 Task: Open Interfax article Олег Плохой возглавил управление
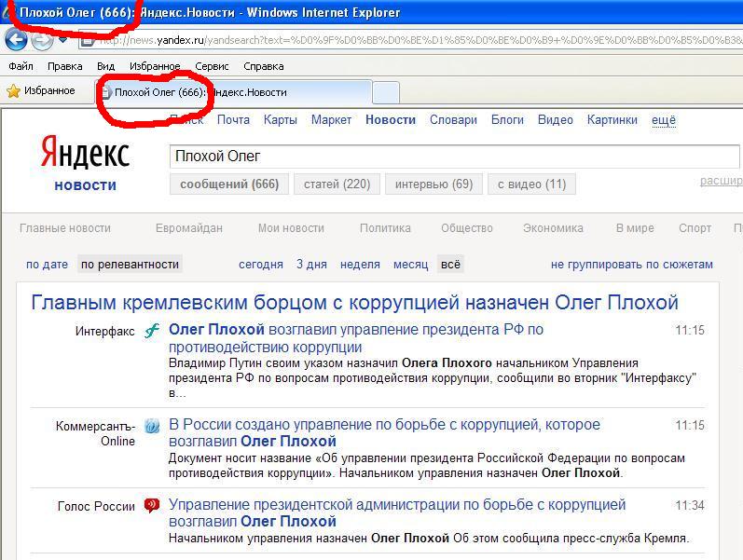[x=356, y=338]
